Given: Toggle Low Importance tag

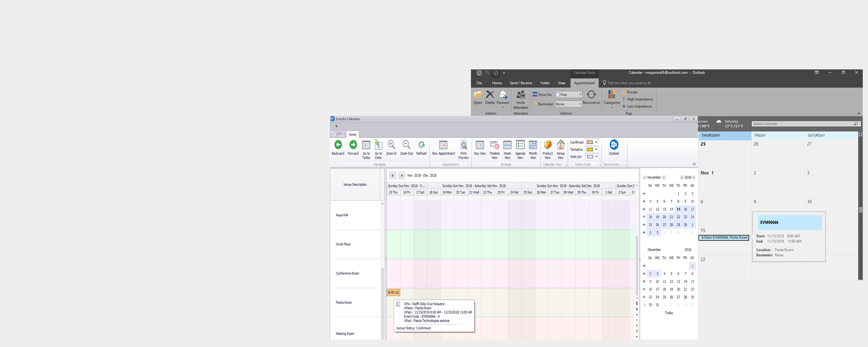Looking at the screenshot, I should pos(637,106).
